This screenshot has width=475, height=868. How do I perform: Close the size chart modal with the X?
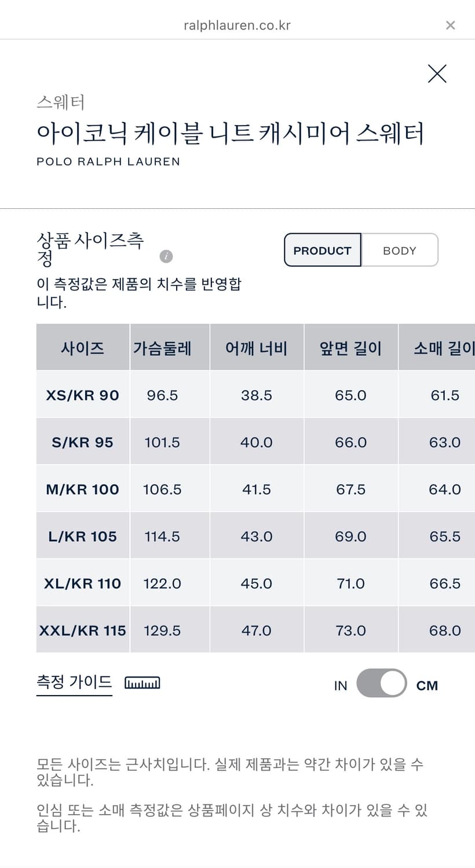click(437, 74)
